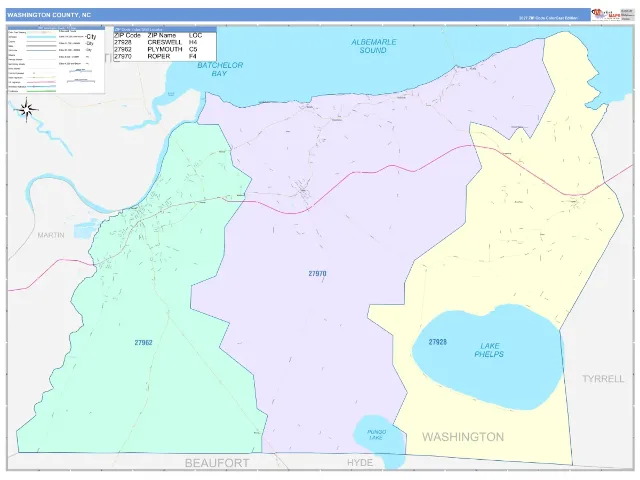This screenshot has width=640, height=480.
Task: Click the 'TYRRELL' county label
Action: coord(603,379)
